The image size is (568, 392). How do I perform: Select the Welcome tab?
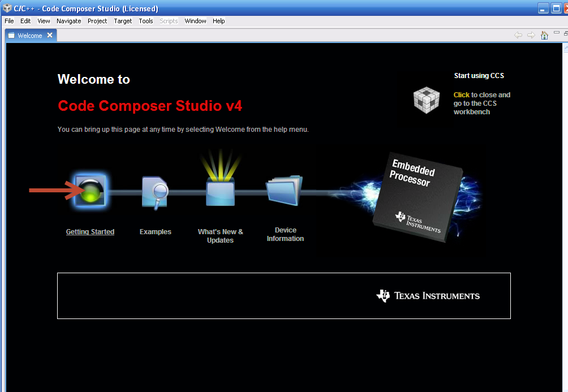pyautogui.click(x=30, y=36)
